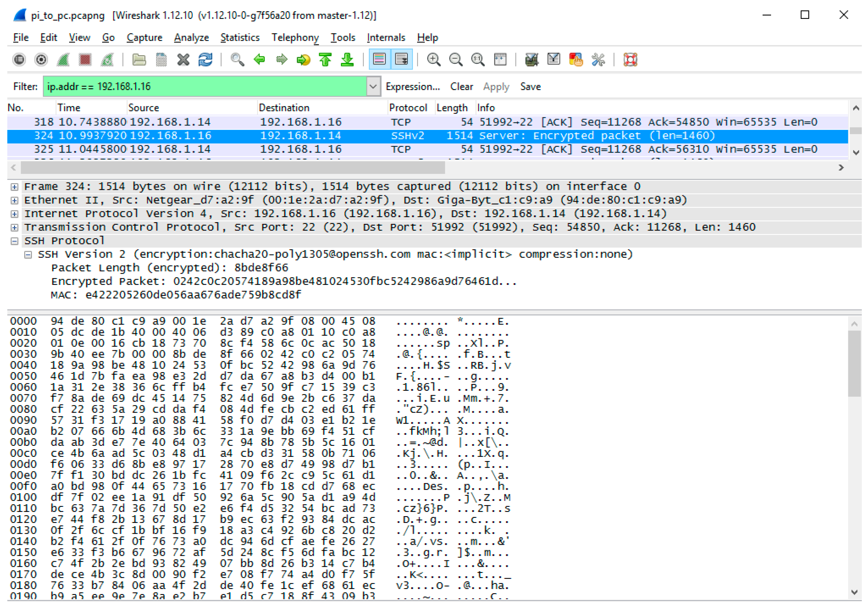Open a capture file via folder icon
Viewport: 868px width, 607px height.
point(139,60)
